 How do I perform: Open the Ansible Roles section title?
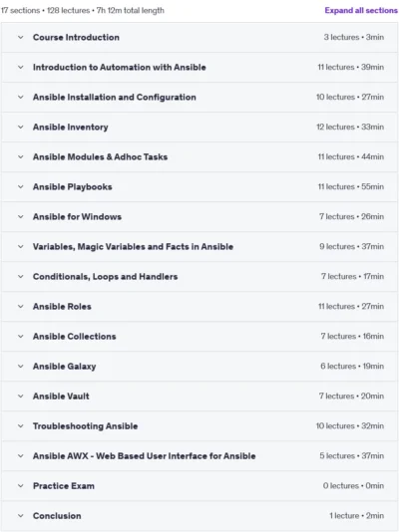pos(62,307)
